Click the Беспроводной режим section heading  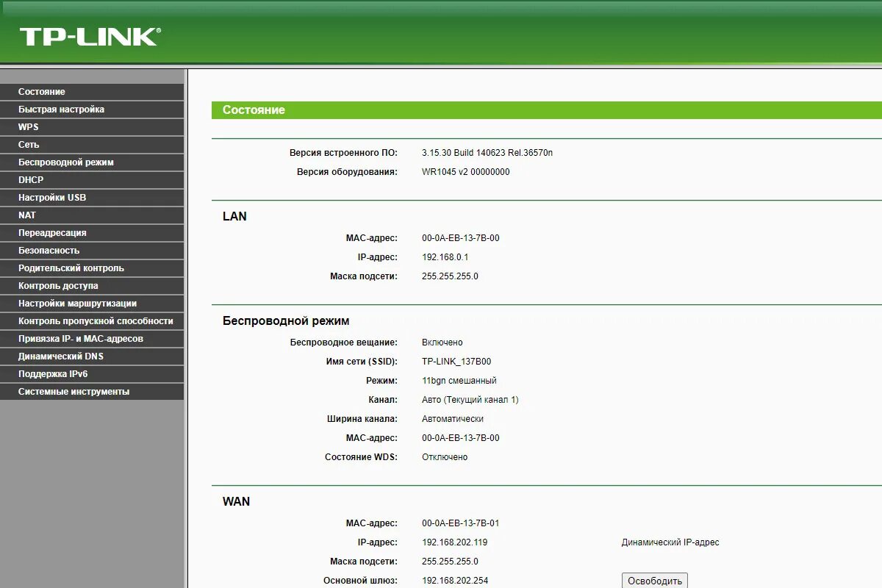286,321
